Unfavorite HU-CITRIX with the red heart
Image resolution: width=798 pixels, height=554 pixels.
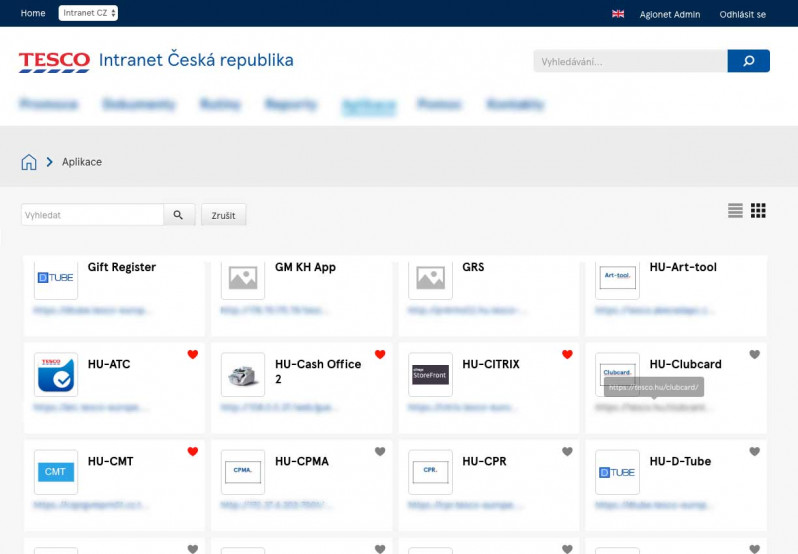tap(567, 354)
